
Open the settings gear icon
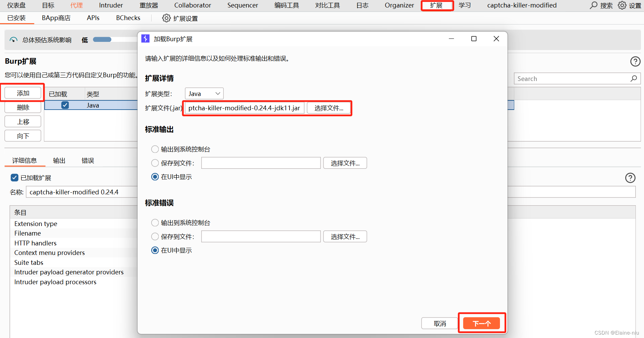click(622, 5)
